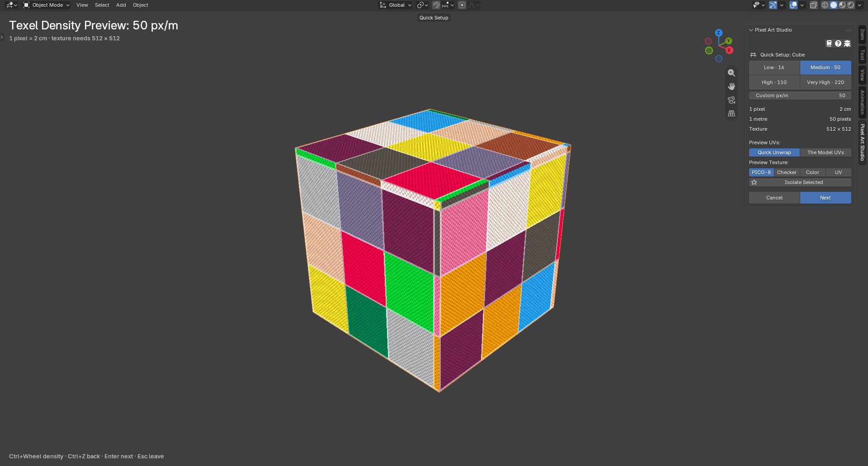Toggle the viewport overlays
This screenshot has width=868, height=466.
(x=793, y=5)
